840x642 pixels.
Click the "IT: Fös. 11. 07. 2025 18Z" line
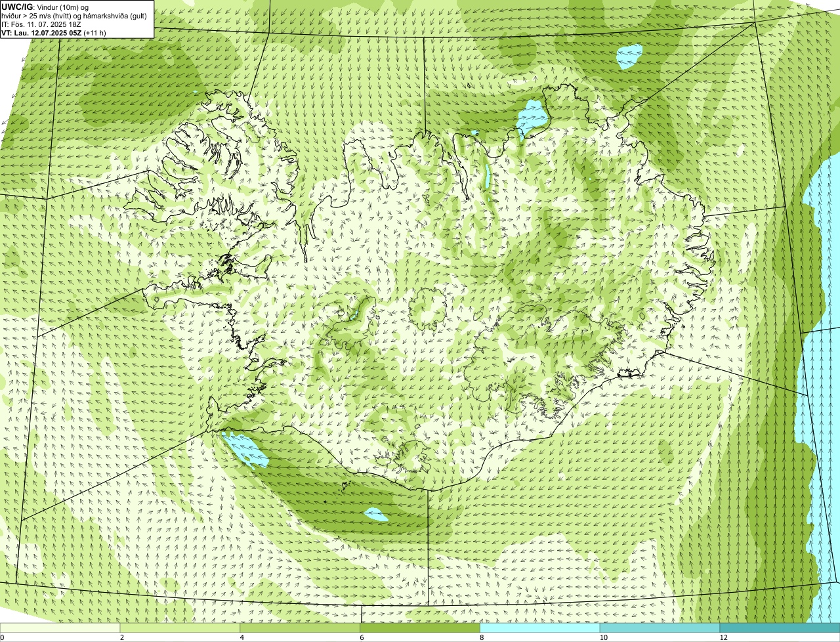pos(41,24)
